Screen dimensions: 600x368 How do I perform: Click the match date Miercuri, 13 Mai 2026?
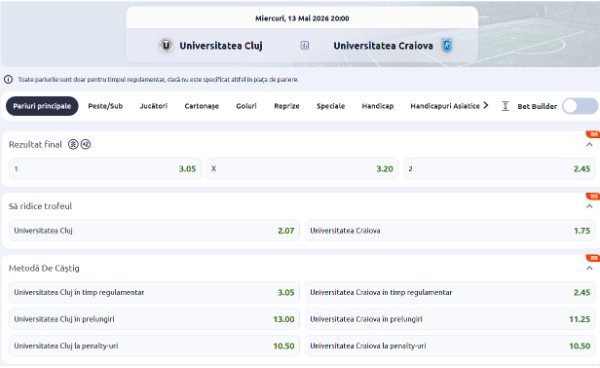(x=302, y=18)
